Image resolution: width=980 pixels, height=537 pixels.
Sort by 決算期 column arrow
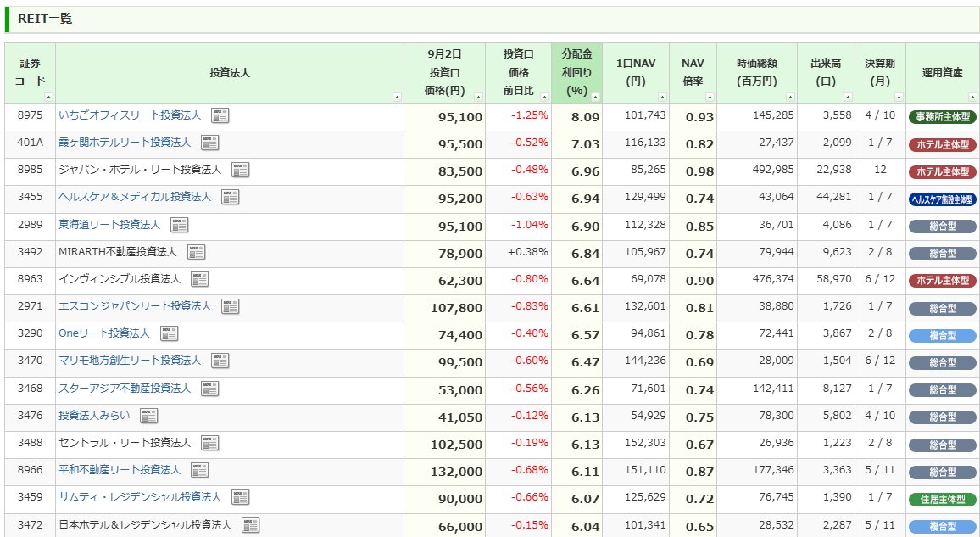pyautogui.click(x=898, y=98)
